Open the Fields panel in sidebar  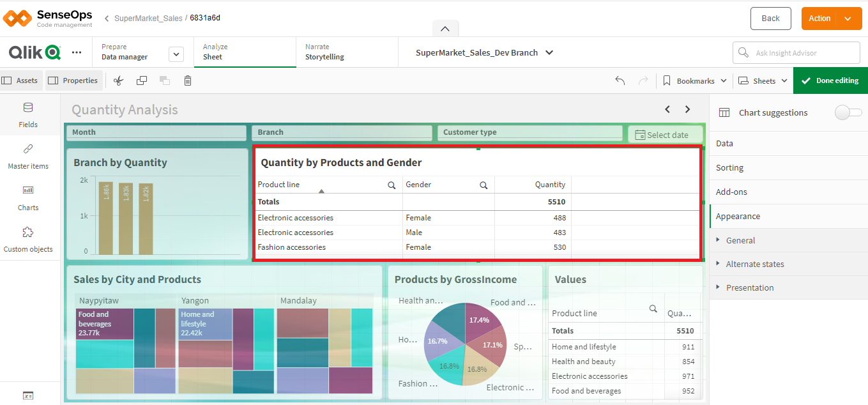click(x=28, y=115)
